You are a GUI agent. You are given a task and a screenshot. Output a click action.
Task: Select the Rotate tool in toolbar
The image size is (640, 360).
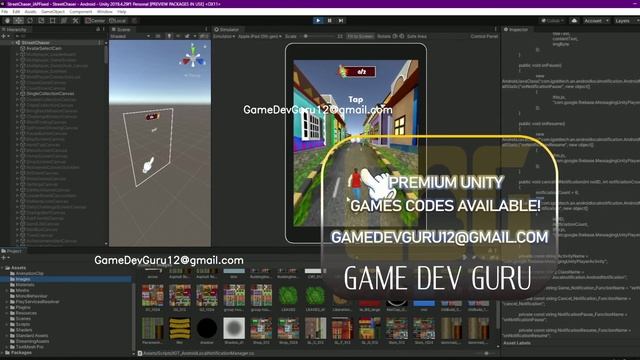[x=30, y=20]
